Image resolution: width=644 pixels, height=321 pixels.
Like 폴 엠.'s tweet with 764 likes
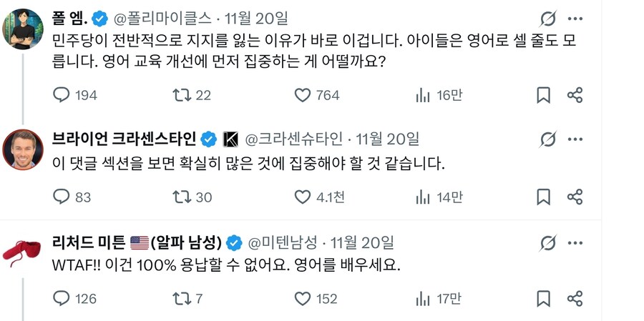coord(303,95)
